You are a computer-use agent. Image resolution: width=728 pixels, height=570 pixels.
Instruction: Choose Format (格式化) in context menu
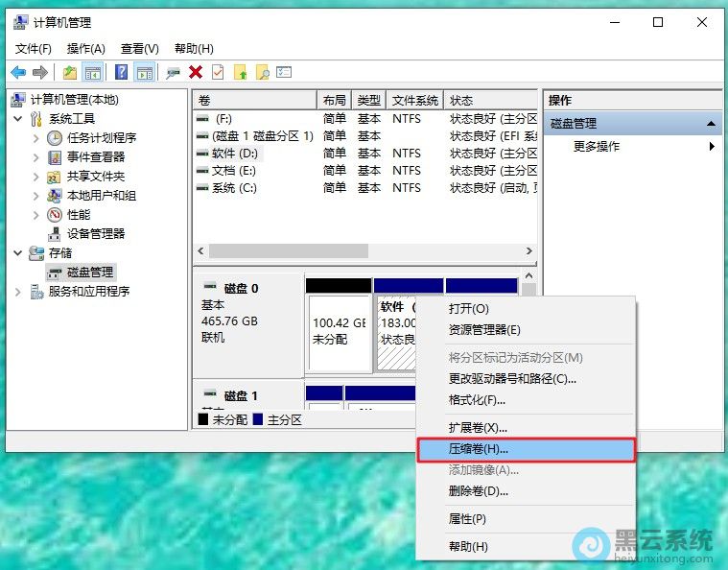(477, 400)
